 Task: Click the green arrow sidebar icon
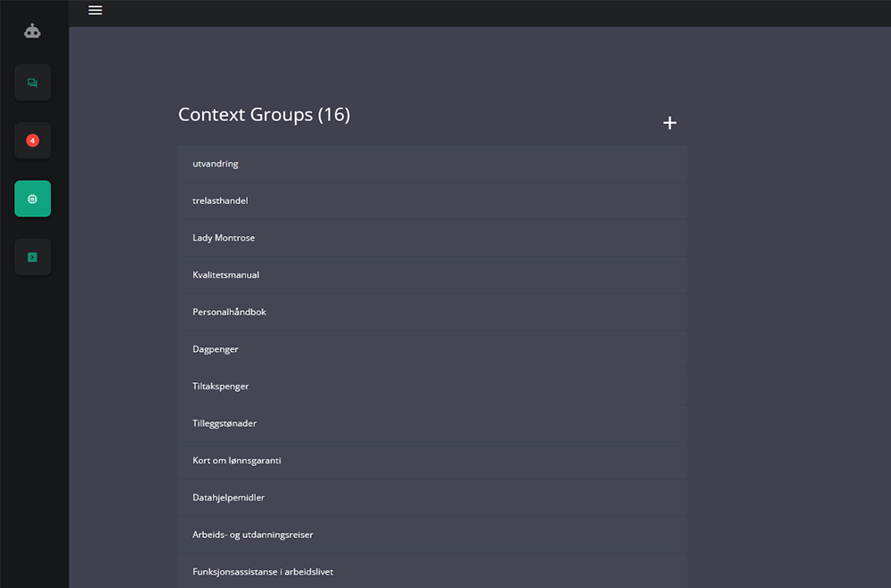click(x=33, y=257)
